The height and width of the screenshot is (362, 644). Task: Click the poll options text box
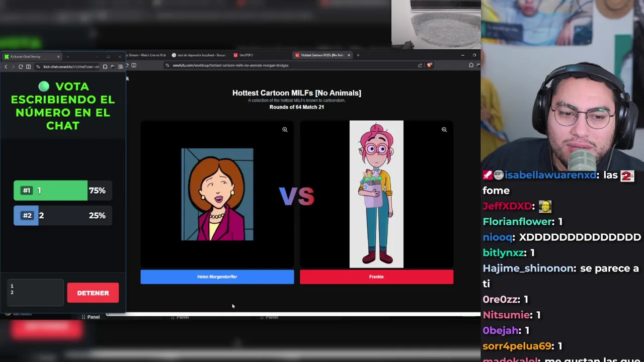(35, 293)
